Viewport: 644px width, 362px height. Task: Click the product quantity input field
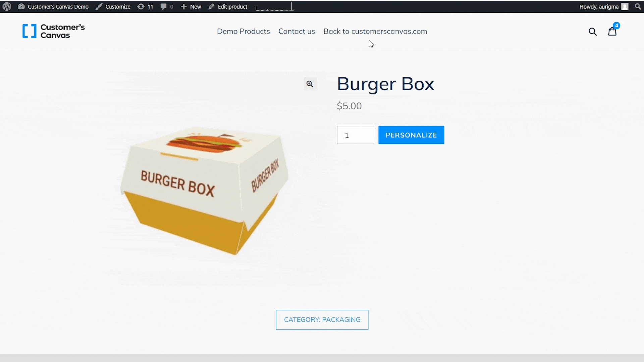tap(355, 135)
